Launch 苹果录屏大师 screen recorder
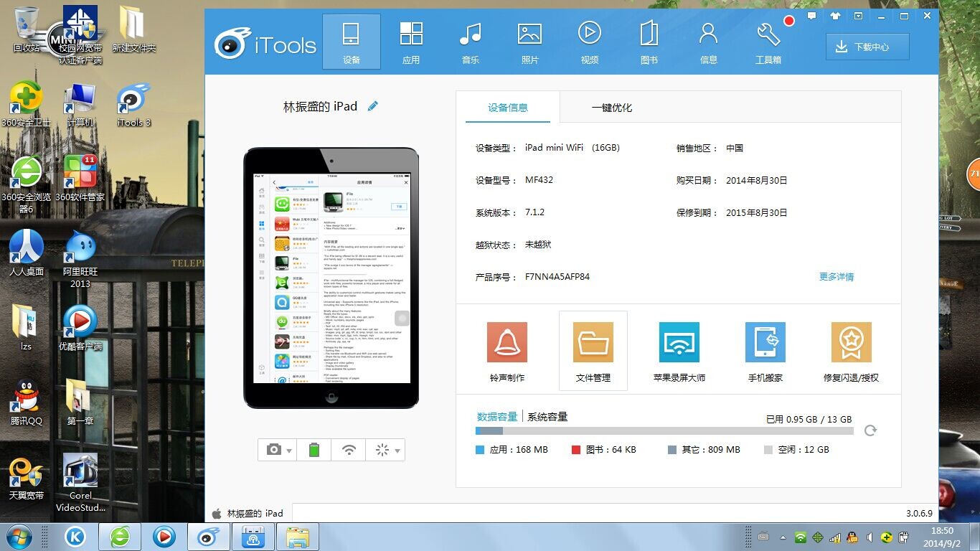This screenshot has width=980, height=551. [679, 352]
